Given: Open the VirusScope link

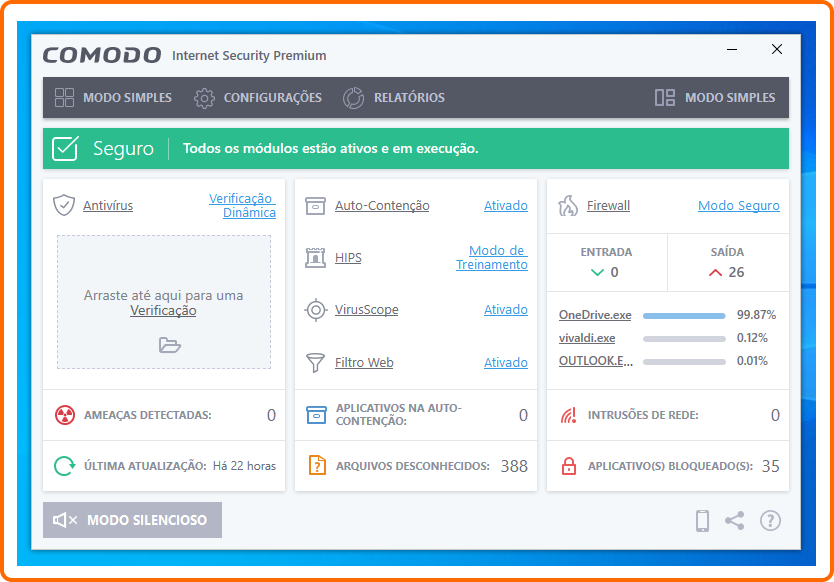Looking at the screenshot, I should click(366, 310).
